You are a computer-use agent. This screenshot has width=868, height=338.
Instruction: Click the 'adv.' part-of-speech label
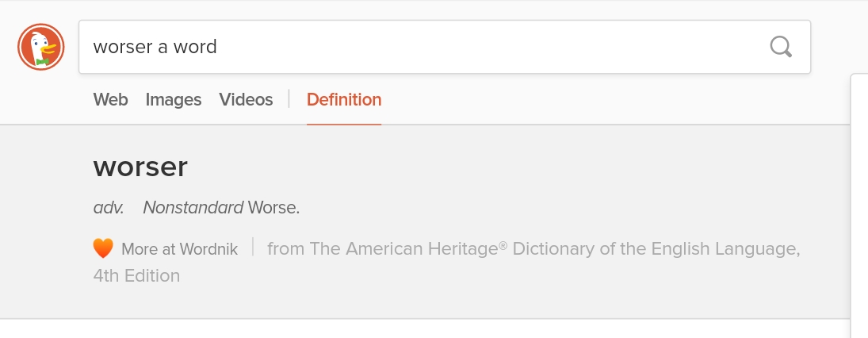(x=109, y=208)
